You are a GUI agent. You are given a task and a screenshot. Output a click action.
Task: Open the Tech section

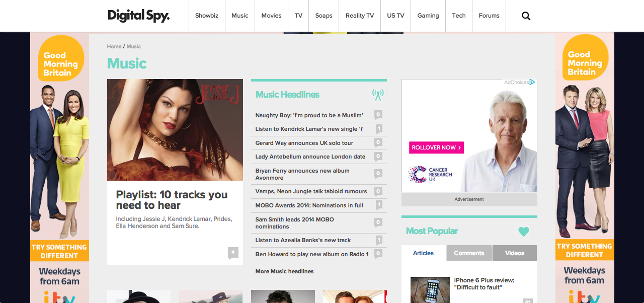(459, 16)
